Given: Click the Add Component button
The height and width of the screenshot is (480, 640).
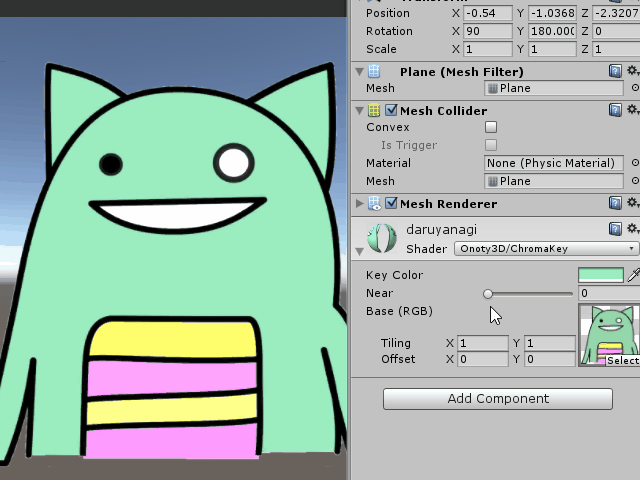Looking at the screenshot, I should (x=498, y=398).
